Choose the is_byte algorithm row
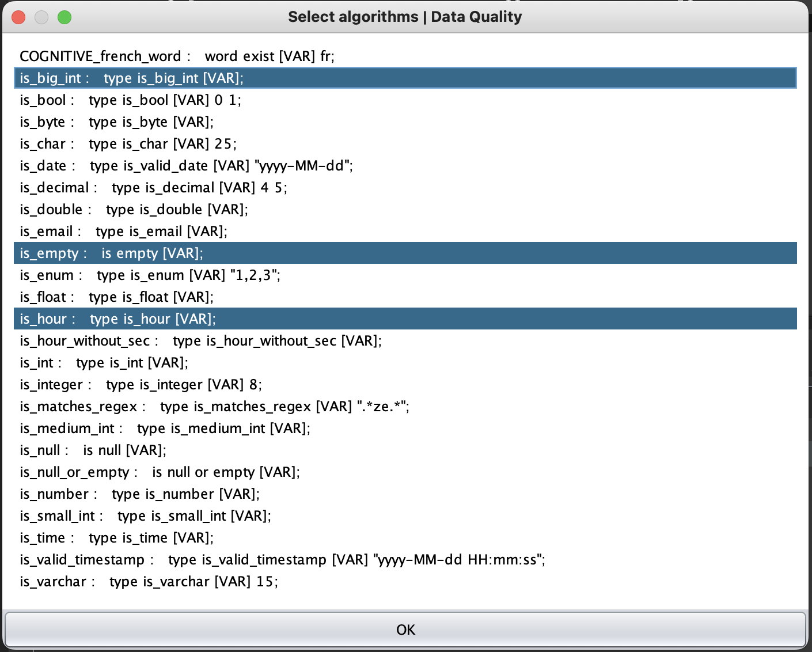Viewport: 812px width, 652px height. point(116,122)
